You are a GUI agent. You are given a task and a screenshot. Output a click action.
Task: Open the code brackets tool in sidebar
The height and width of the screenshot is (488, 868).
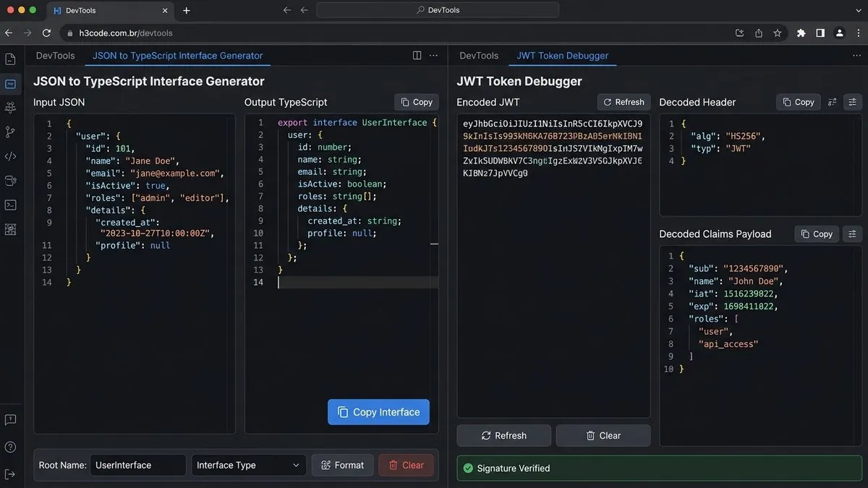point(10,156)
